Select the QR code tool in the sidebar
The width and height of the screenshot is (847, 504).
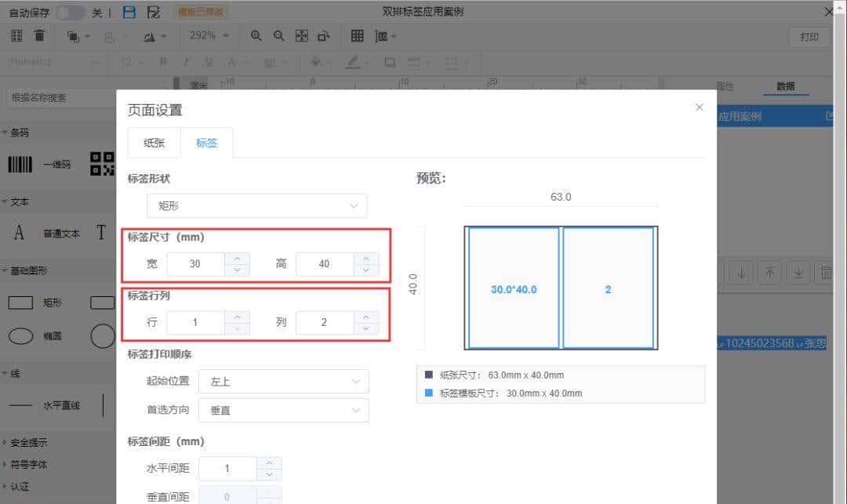(x=100, y=164)
